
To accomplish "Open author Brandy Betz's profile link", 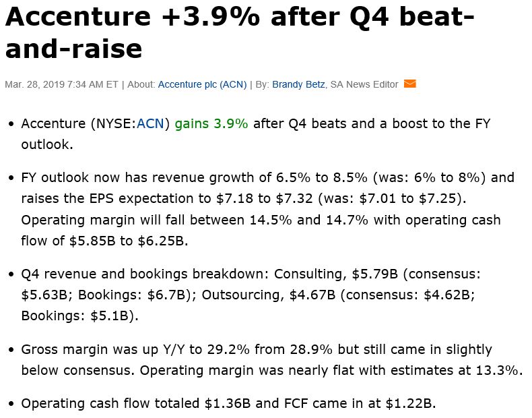I will pos(298,85).
